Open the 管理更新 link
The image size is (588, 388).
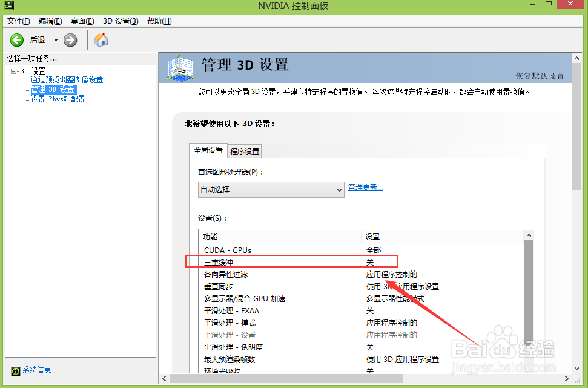365,187
